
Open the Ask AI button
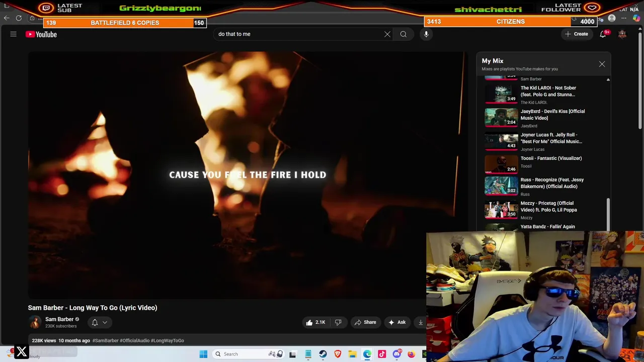[397, 322]
